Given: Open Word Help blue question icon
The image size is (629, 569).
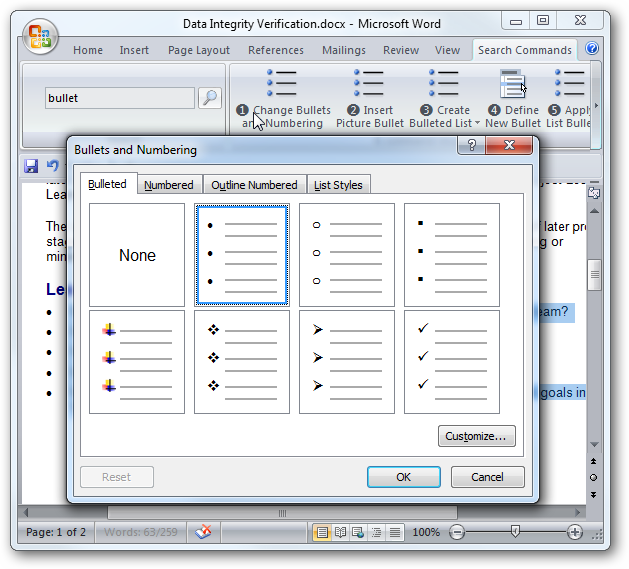Looking at the screenshot, I should pos(592,49).
